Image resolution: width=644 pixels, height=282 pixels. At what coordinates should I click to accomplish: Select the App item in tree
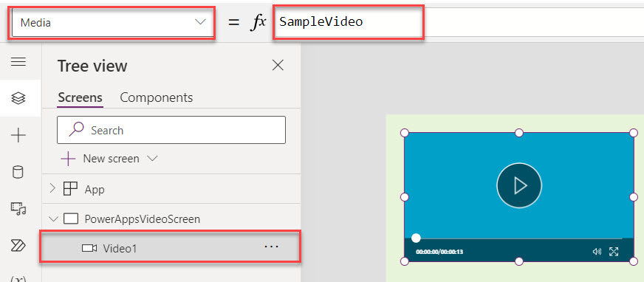(x=95, y=190)
